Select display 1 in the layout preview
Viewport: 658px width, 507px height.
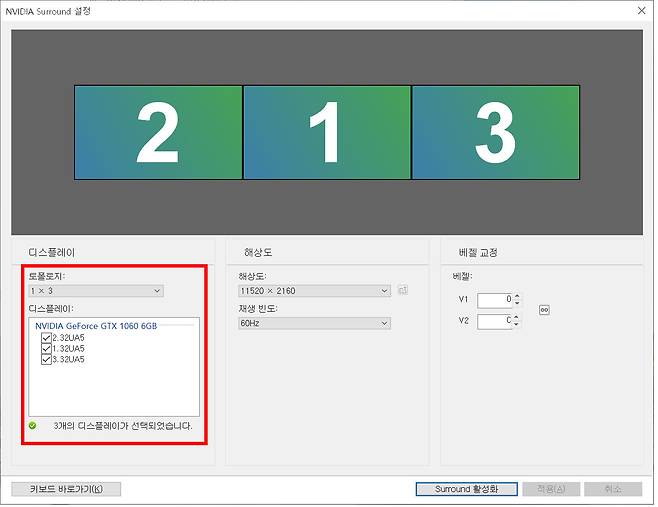(327, 132)
